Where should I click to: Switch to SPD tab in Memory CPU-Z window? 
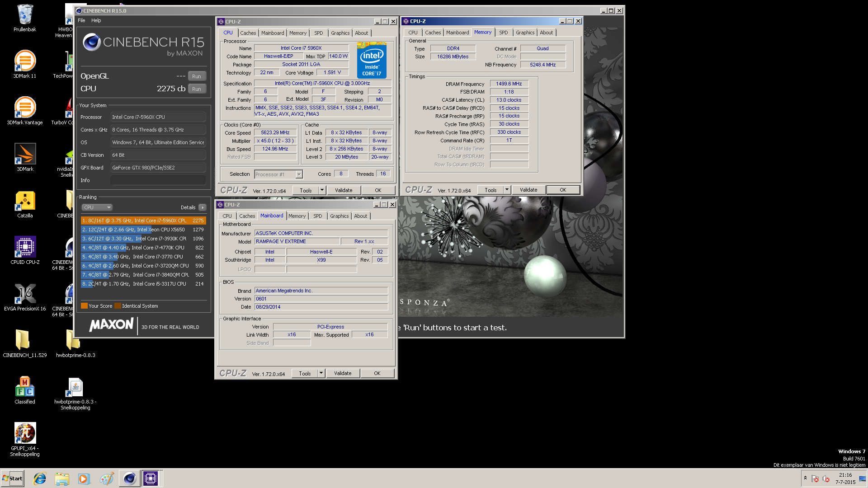click(503, 33)
